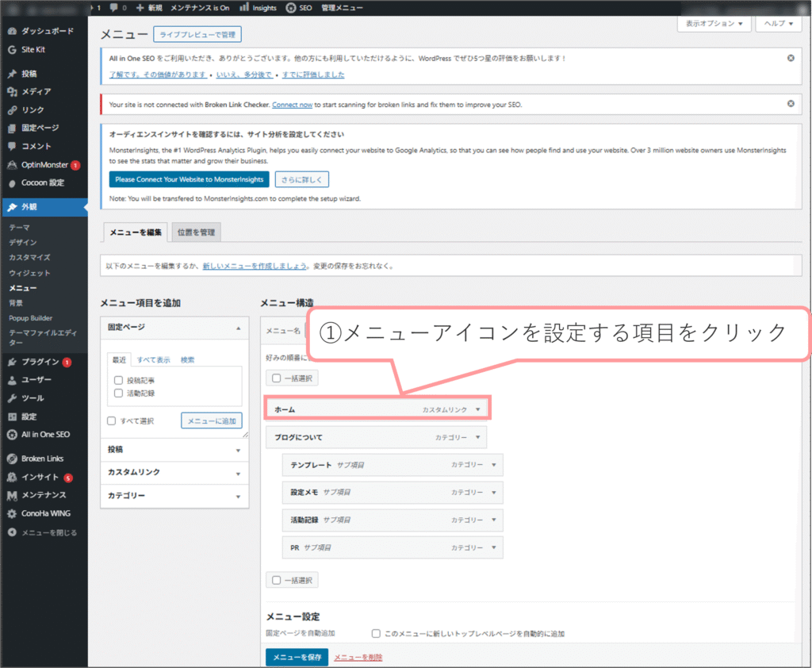812x668 pixels.
Task: Click the Posts pushpin icon
Action: [x=12, y=74]
